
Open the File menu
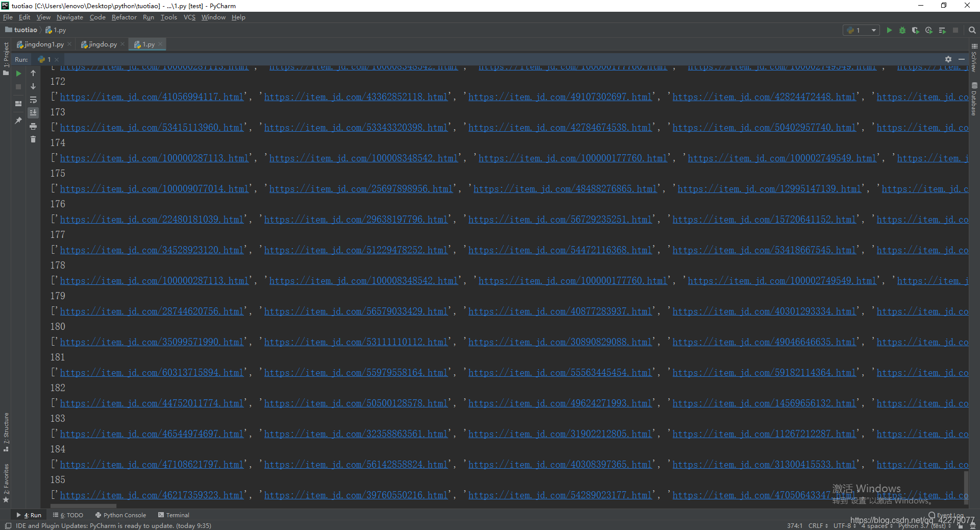point(8,17)
